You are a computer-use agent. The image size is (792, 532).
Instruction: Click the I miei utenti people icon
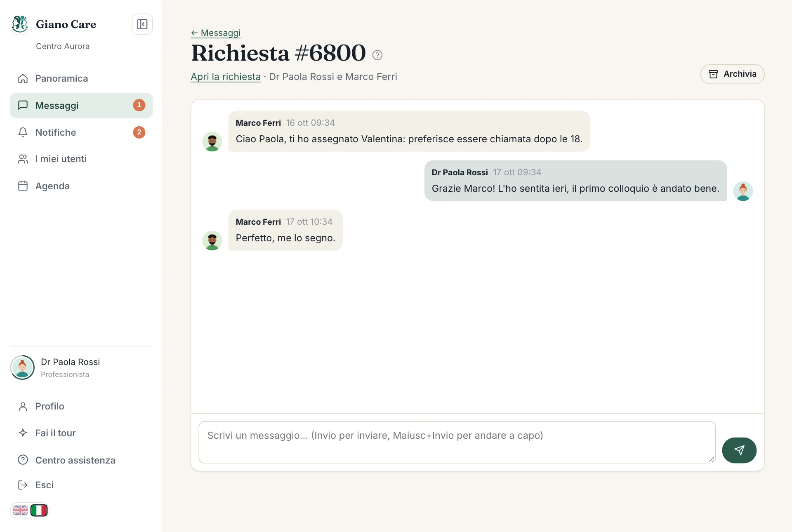tap(23, 159)
